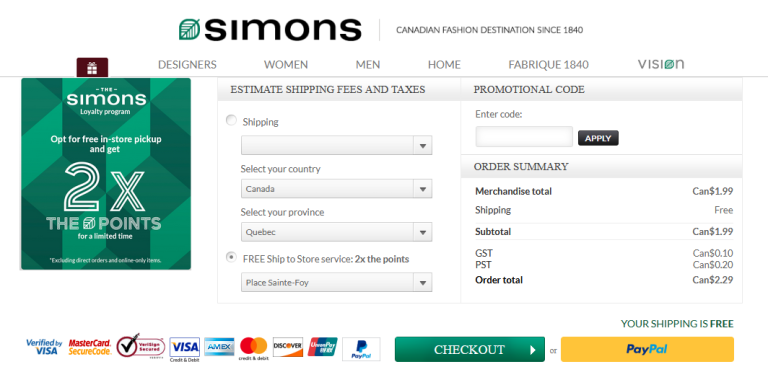Viewport: 768px width, 385px height.
Task: Go to FABRIQUE 1840 section
Action: pyautogui.click(x=549, y=65)
